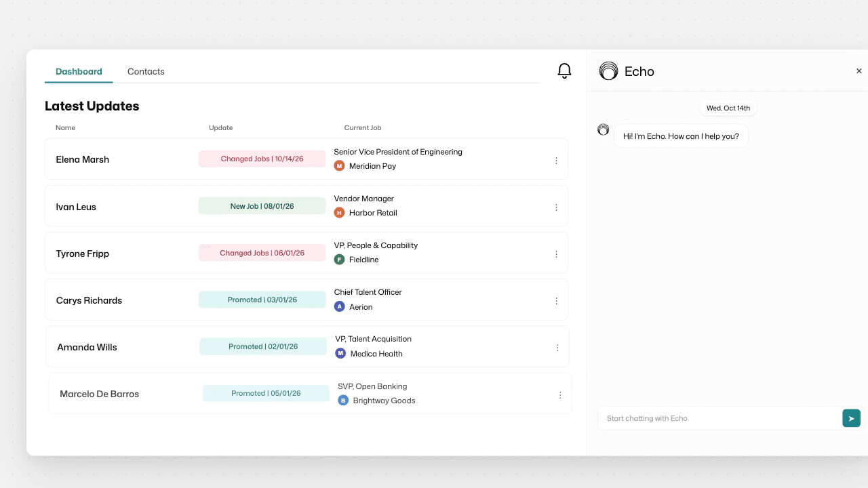Select the Tyrone Fripp name

pyautogui.click(x=83, y=253)
